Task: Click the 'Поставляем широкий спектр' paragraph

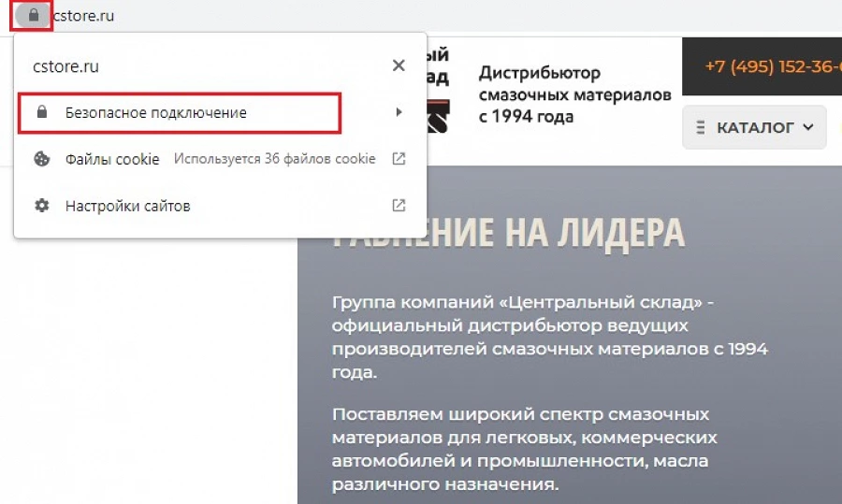Action: (x=525, y=449)
